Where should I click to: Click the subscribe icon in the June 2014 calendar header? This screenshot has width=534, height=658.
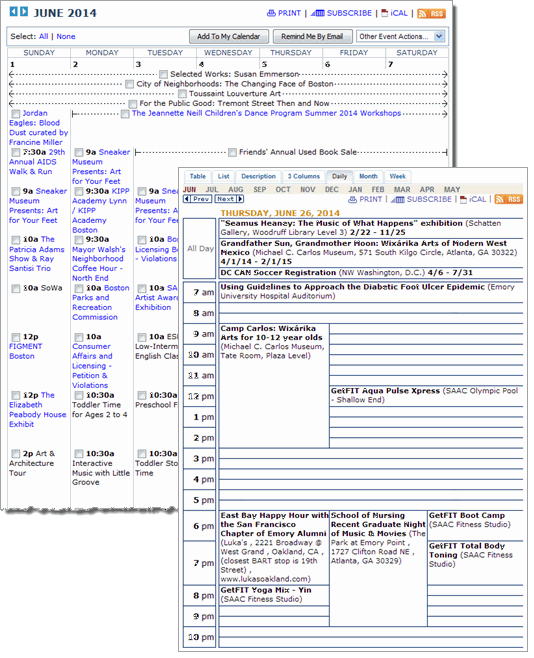318,13
